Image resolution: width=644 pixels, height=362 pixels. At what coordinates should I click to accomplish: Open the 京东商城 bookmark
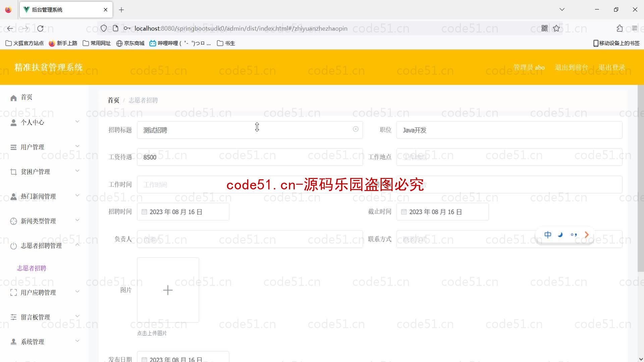click(130, 43)
